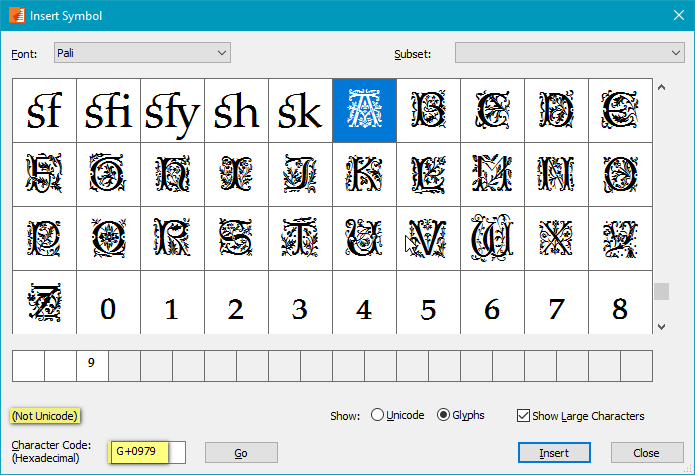The width and height of the screenshot is (695, 475).
Task: Pick the digit 0 glyph
Action: pyautogui.click(x=109, y=302)
